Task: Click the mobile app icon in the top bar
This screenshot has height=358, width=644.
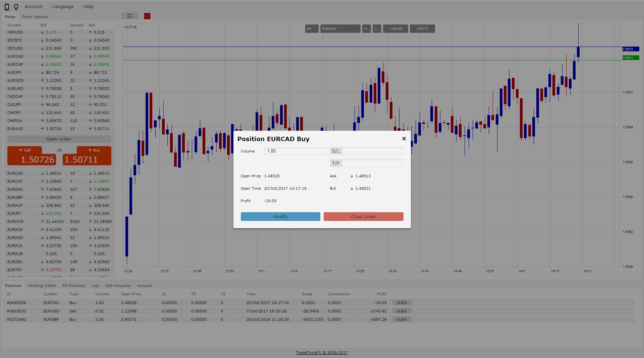Action: click(x=7, y=6)
